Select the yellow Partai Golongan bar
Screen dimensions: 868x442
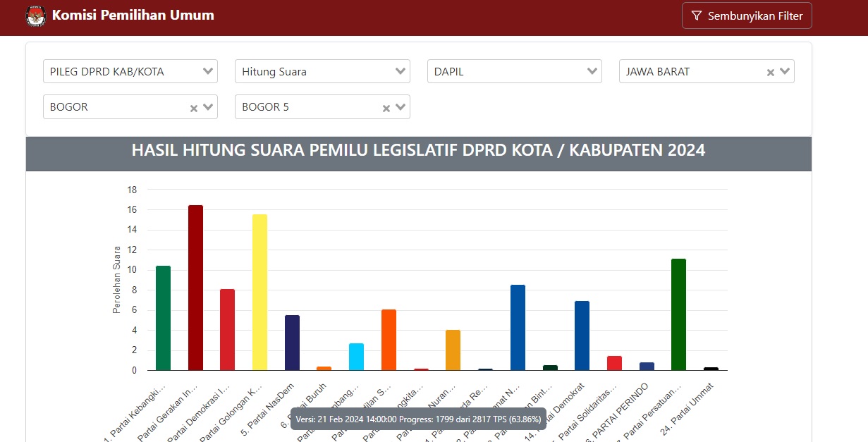259,292
